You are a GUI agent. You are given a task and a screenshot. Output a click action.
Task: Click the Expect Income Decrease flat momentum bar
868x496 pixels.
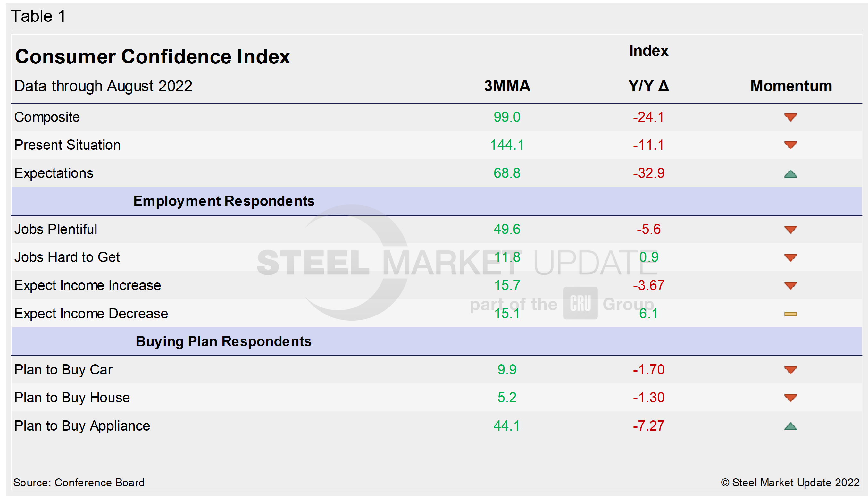tap(790, 314)
